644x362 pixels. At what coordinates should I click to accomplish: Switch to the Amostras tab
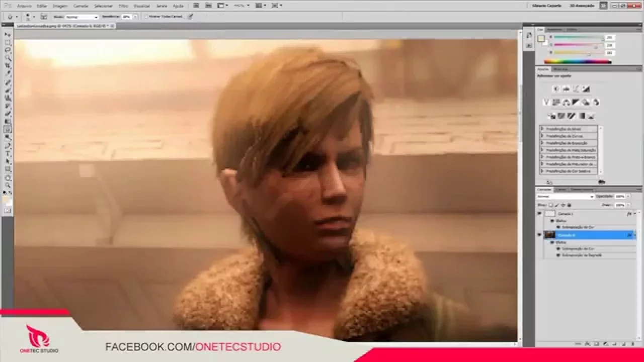point(554,30)
